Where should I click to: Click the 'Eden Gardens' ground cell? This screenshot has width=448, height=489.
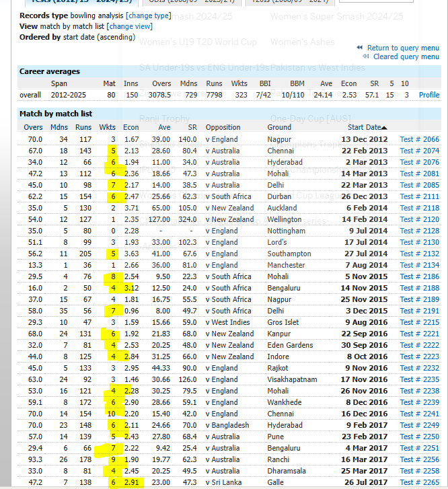[x=290, y=345]
